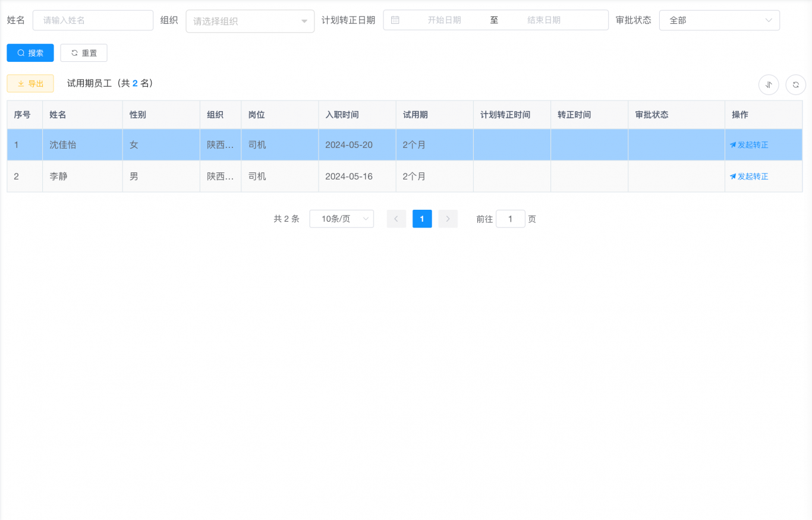
Task: Click the 岗位 column header
Action: point(280,115)
